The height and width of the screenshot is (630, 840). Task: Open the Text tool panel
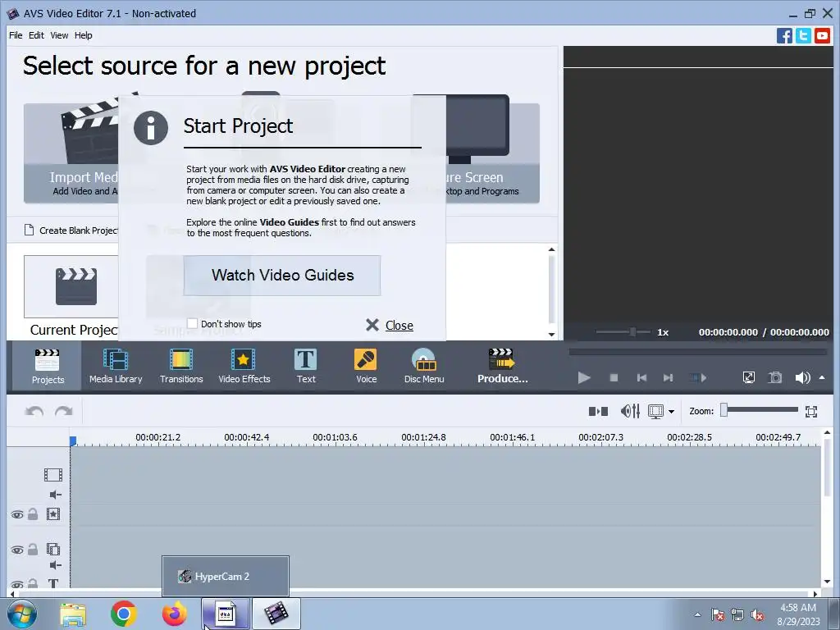pos(306,367)
